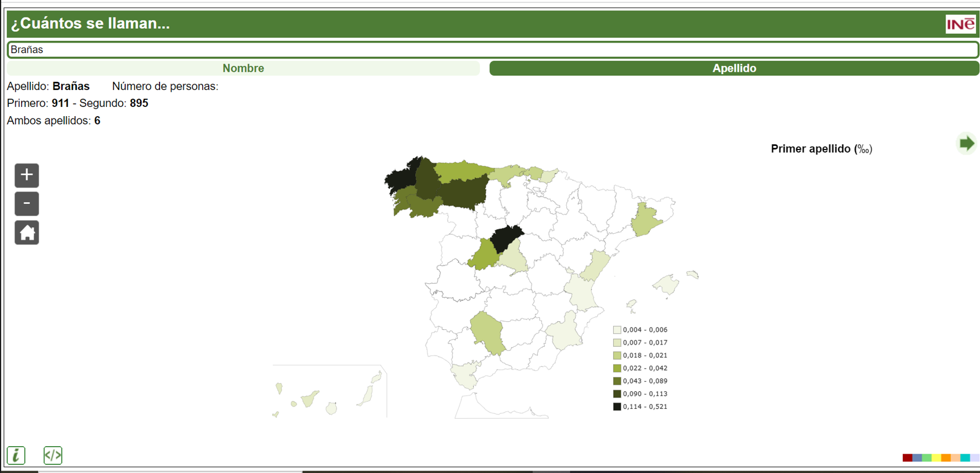Pick the dark red color theme swatch
Screen dimensions: 980x473
coord(907,458)
